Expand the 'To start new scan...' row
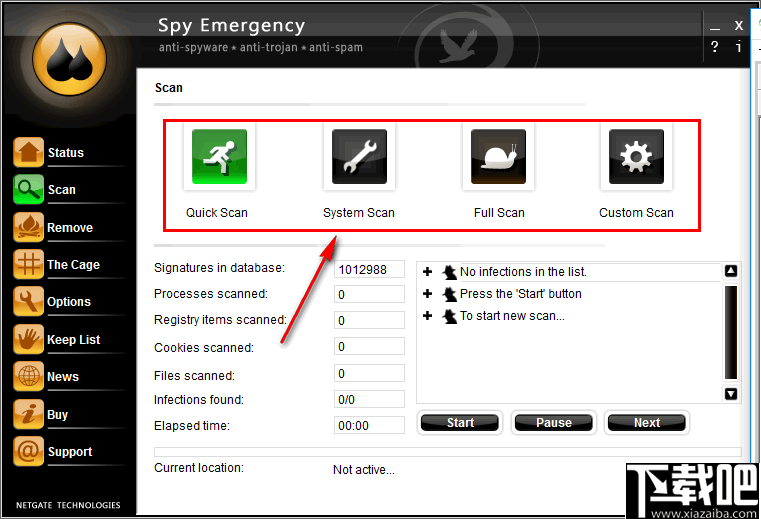The width and height of the screenshot is (761, 519). pos(428,316)
